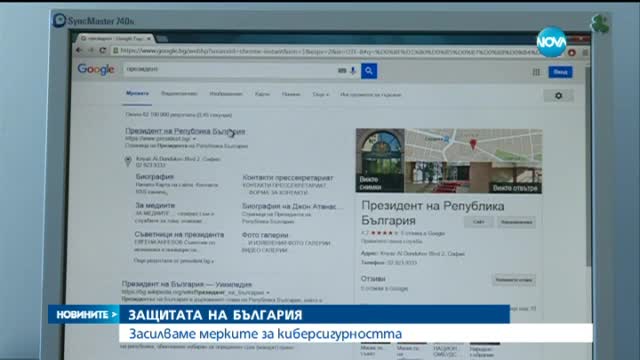The width and height of the screenshot is (640, 360).
Task: Open the Съветници на президента sitelink
Action: tap(179, 235)
